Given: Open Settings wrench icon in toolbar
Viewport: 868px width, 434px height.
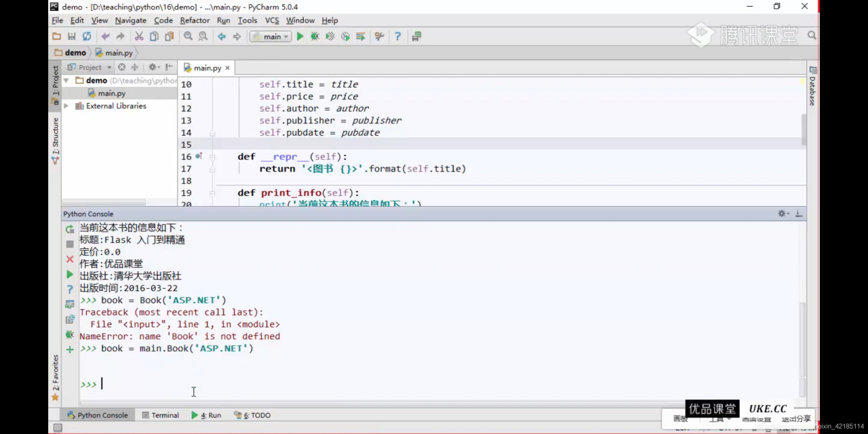Looking at the screenshot, I should (x=379, y=37).
